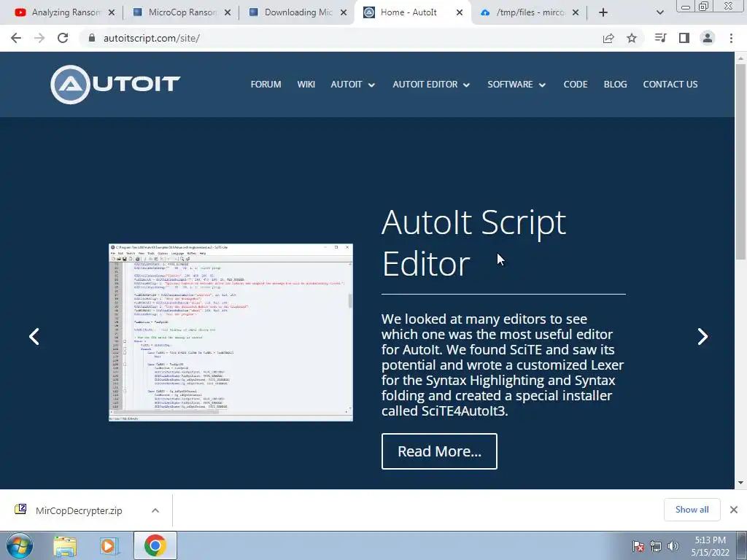
Task: Show all downloads
Action: coord(692,510)
